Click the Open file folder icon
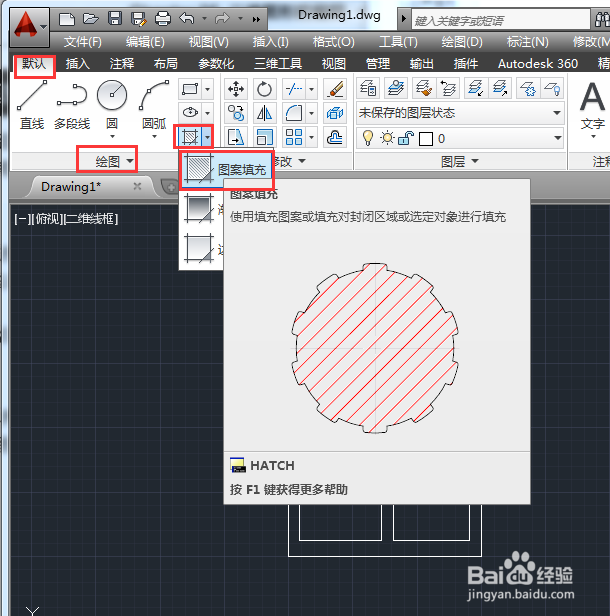Screen dimensions: 610x616 pos(90,19)
